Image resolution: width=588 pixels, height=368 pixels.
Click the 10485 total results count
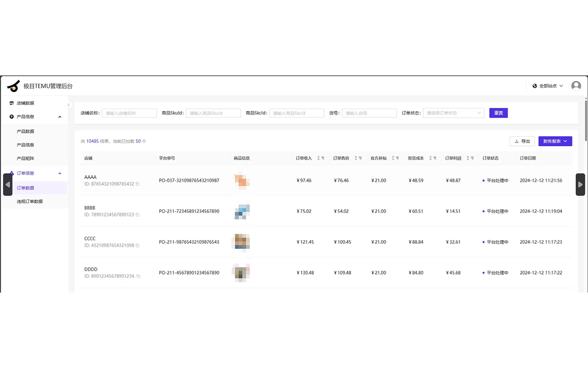92,141
